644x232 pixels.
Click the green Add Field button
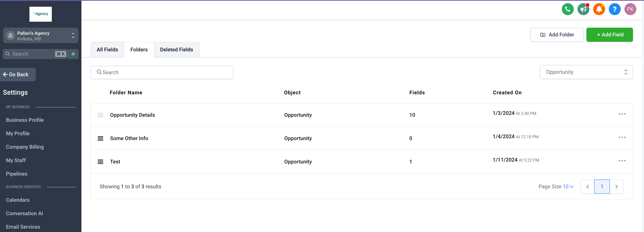pyautogui.click(x=609, y=35)
